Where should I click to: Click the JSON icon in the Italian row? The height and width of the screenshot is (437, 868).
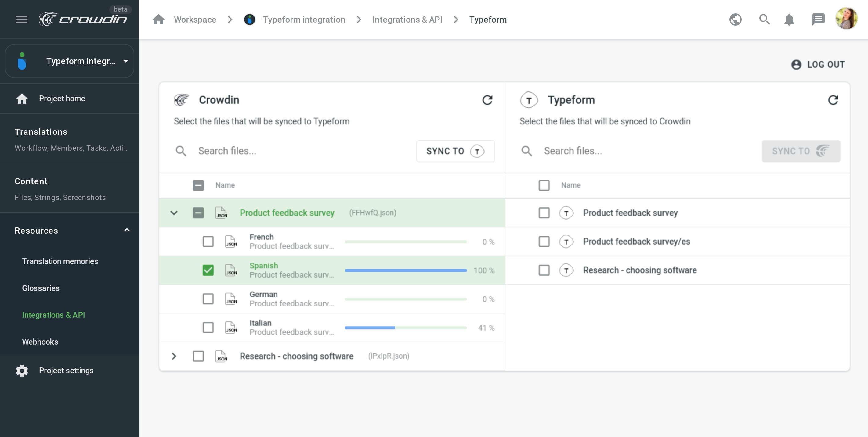click(x=231, y=327)
